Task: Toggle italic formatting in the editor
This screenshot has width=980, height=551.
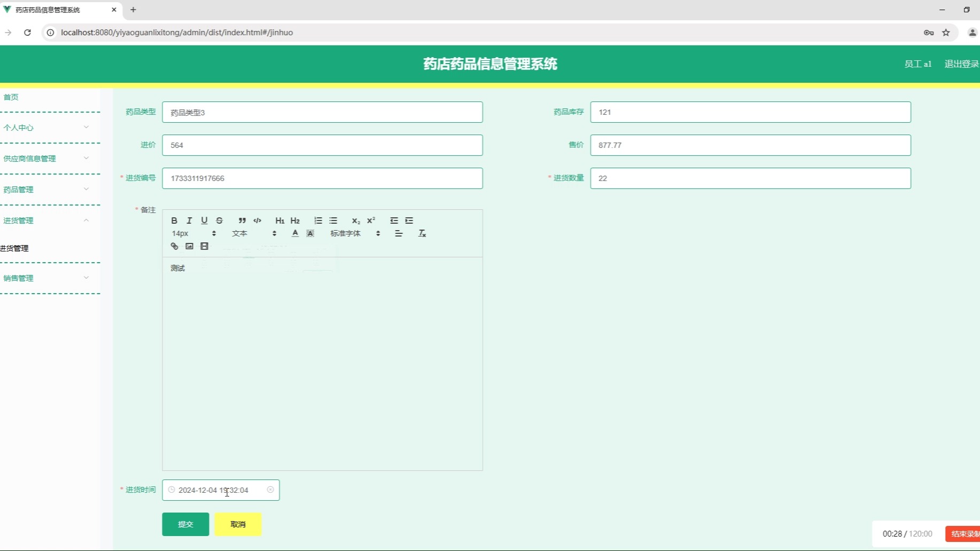Action: [x=189, y=221]
